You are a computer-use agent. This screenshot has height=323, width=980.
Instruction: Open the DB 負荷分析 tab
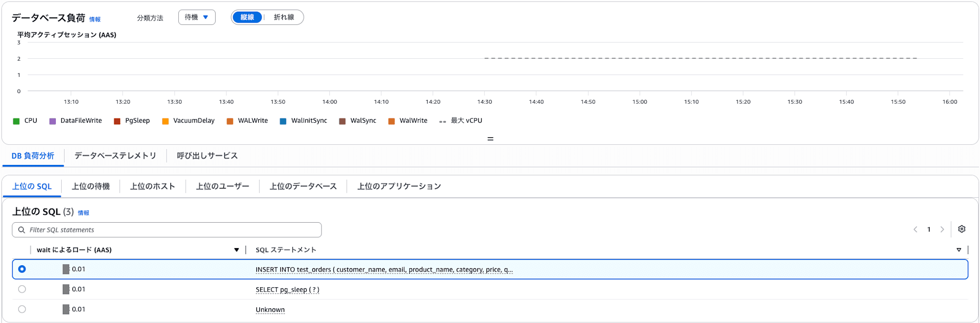(33, 156)
